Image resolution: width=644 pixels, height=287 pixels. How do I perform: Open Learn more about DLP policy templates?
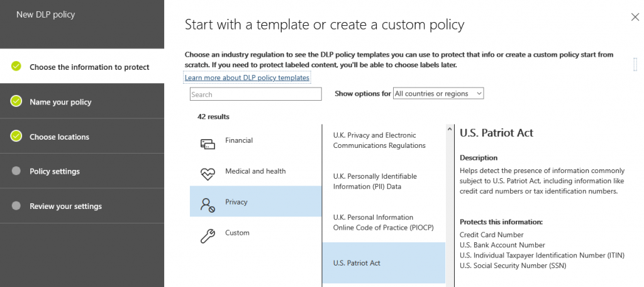click(x=247, y=77)
